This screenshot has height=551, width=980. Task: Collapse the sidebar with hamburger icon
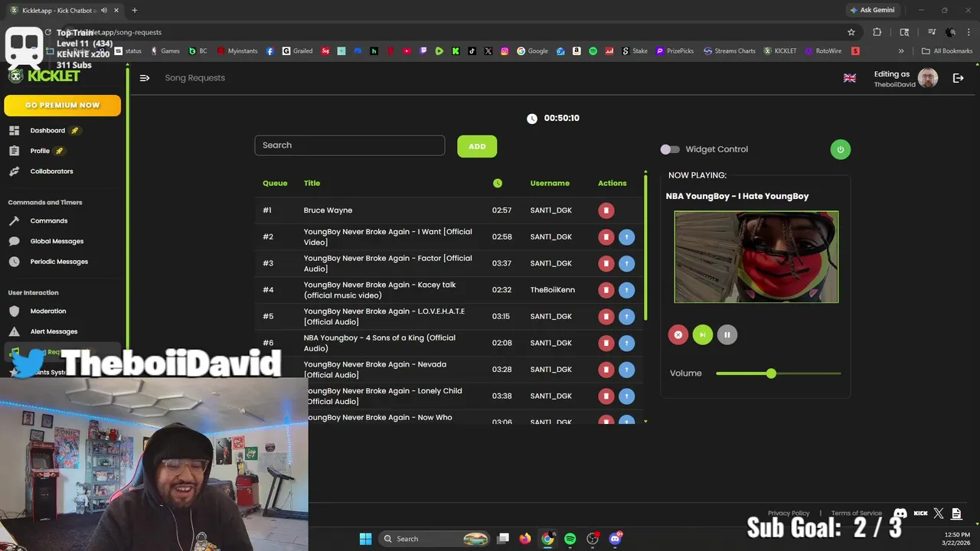[x=145, y=78]
